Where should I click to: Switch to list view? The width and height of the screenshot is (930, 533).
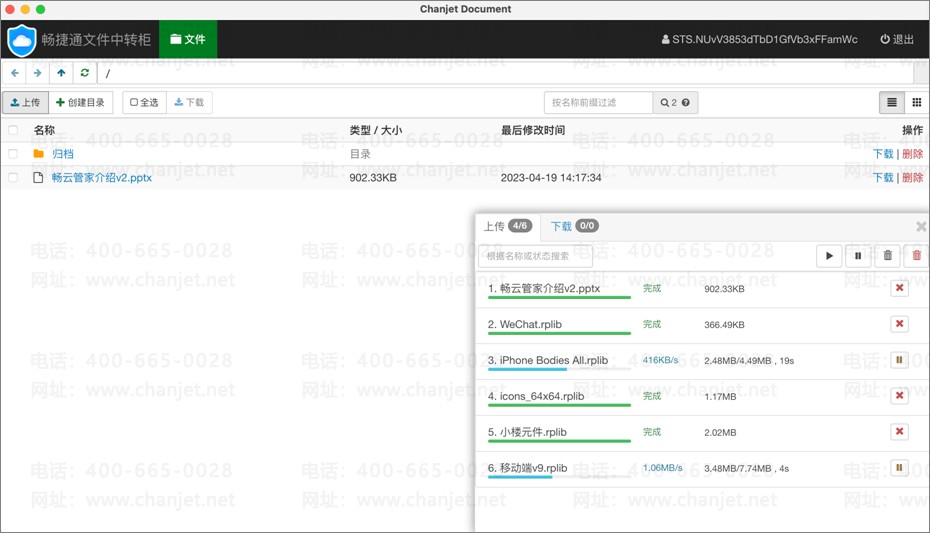click(891, 103)
